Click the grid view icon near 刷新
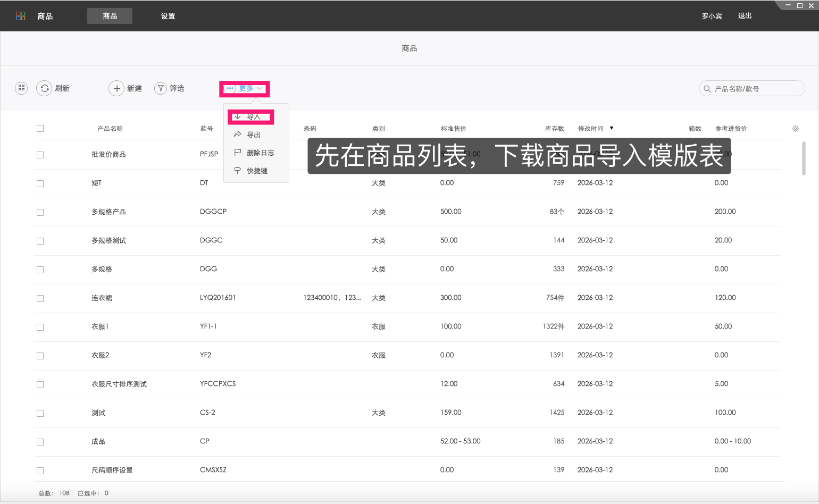The image size is (819, 504). 21,88
